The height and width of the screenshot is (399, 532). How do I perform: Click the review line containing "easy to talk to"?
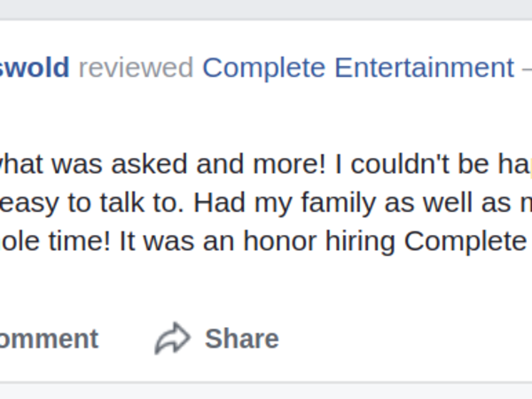coord(266,203)
